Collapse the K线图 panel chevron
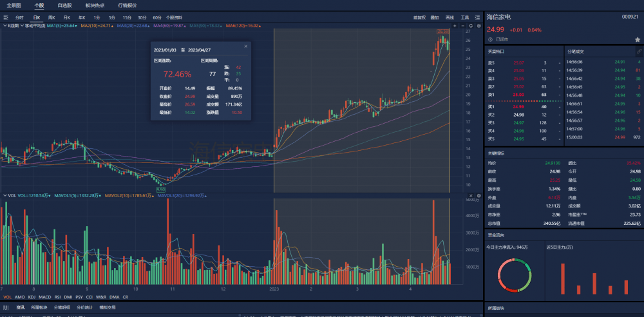 [4, 26]
